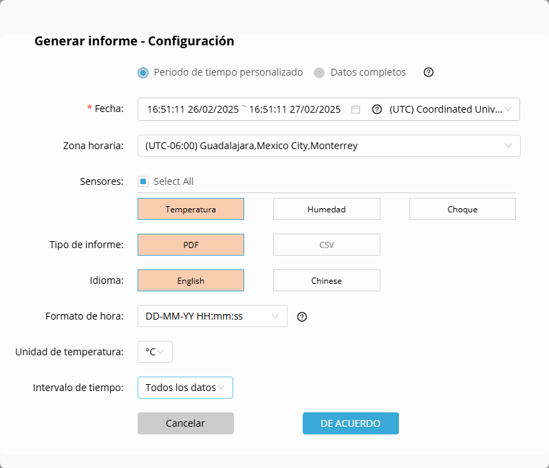
Task: Choose CSV as report type
Action: pyautogui.click(x=327, y=245)
